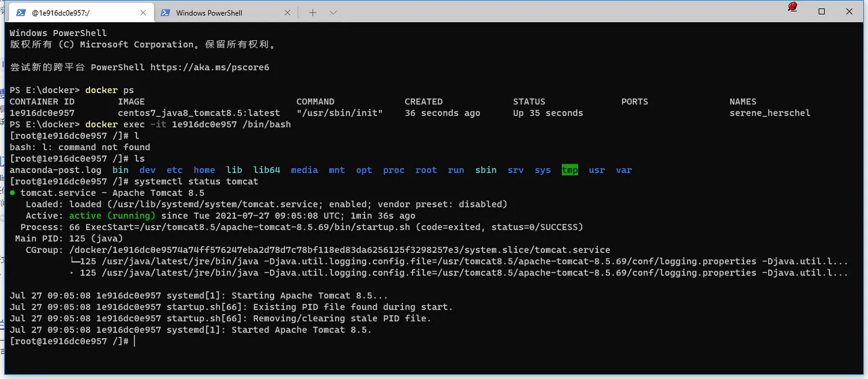Click the centos7_java8_tomcat8.5:latest image name
868x379 pixels.
(x=198, y=113)
